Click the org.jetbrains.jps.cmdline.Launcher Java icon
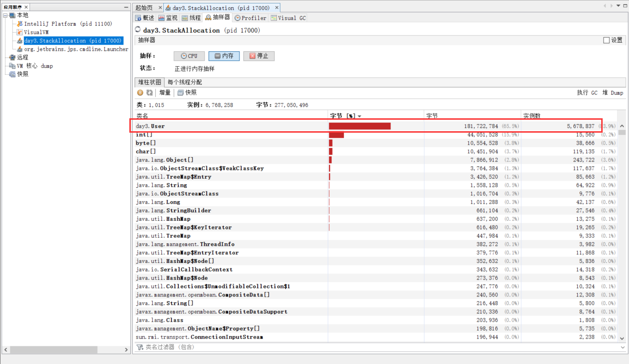 [20, 49]
